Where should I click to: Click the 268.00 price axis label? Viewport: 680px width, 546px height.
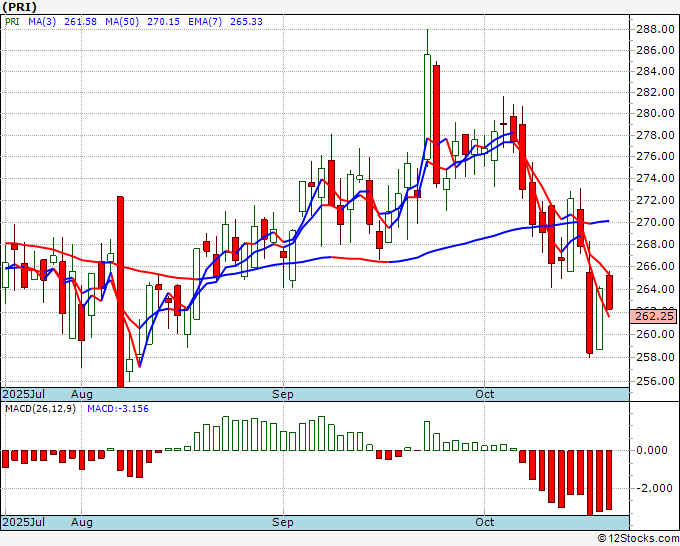click(x=655, y=245)
